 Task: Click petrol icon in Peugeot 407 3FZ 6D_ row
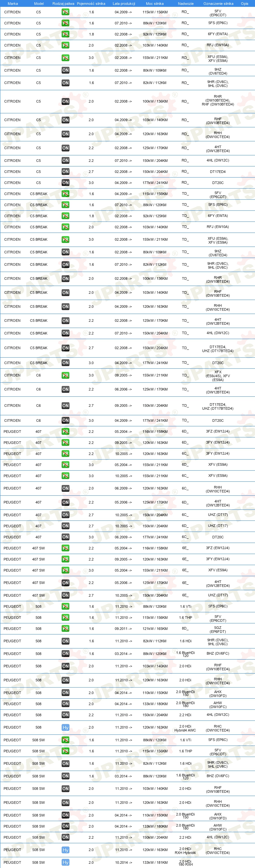click(66, 432)
